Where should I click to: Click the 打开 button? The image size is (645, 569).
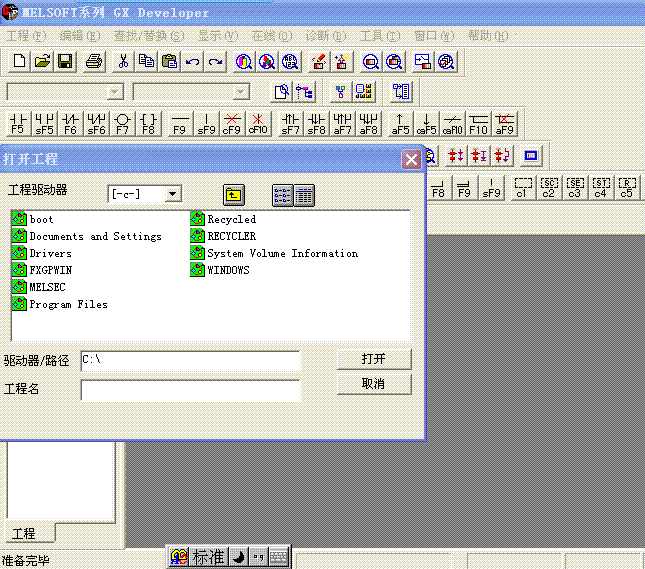point(373,359)
